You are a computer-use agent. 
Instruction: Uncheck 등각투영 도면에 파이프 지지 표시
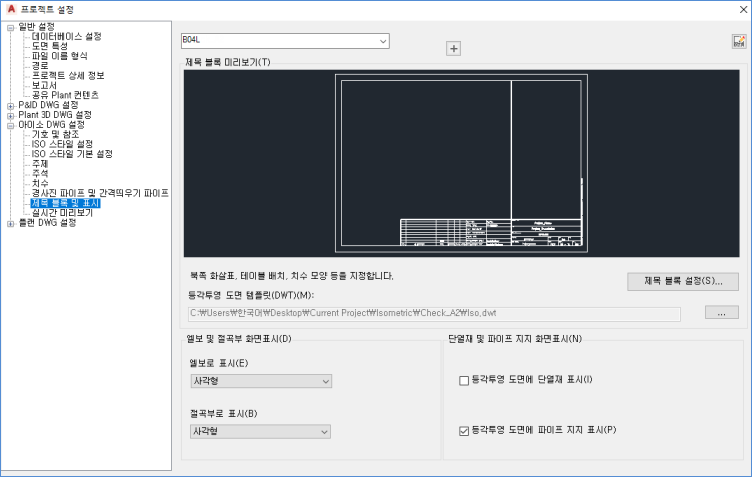[x=464, y=431]
